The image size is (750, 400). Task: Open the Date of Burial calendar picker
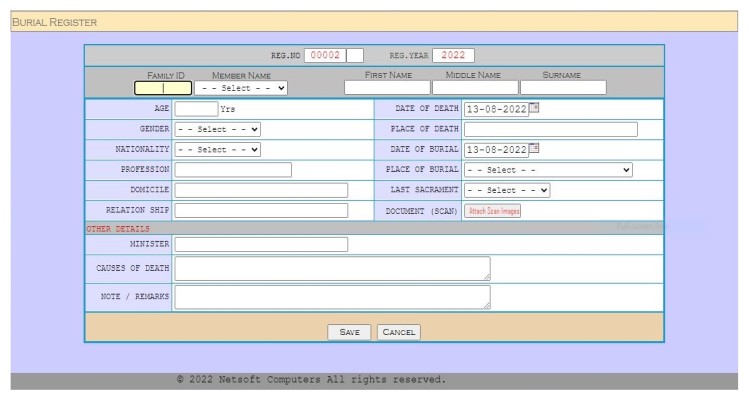[534, 149]
